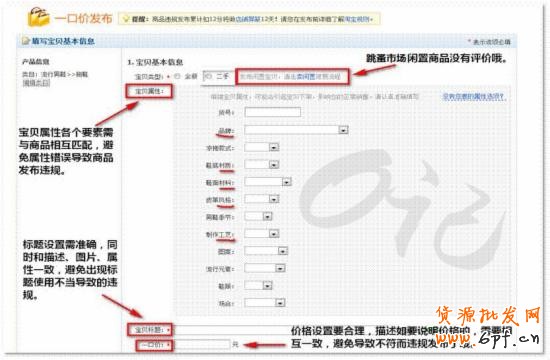The image size is (550, 360).
Task: Select the 二手 radio button
Action: (x=209, y=76)
